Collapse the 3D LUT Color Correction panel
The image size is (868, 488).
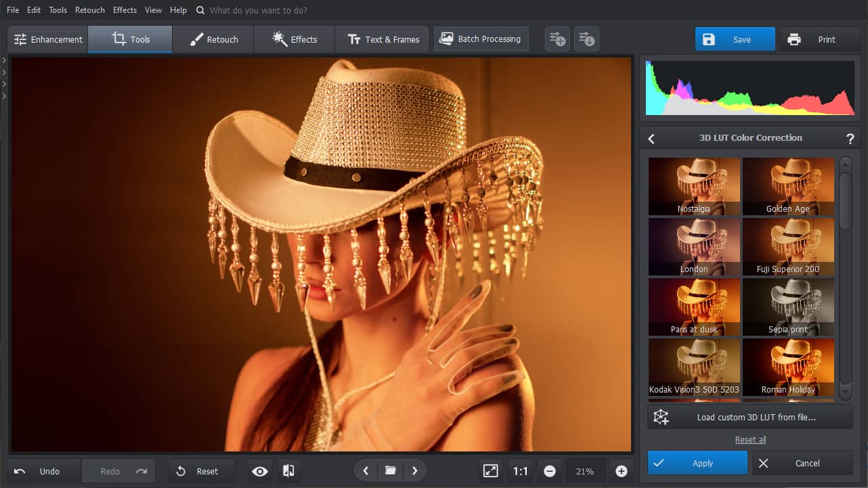(x=651, y=138)
